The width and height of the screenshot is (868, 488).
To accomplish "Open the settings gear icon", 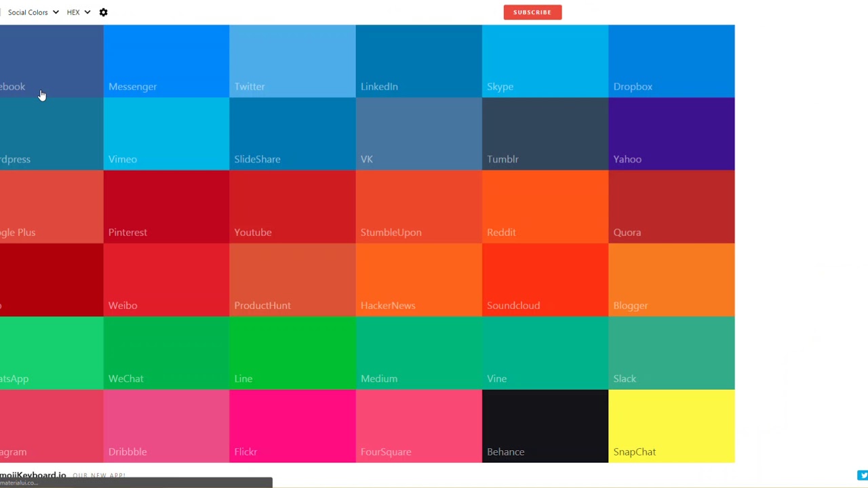I will click(103, 12).
